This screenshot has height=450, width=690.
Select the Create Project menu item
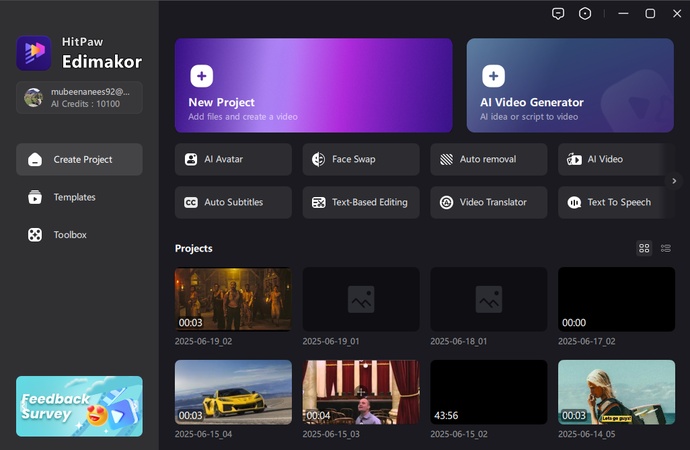pyautogui.click(x=79, y=159)
